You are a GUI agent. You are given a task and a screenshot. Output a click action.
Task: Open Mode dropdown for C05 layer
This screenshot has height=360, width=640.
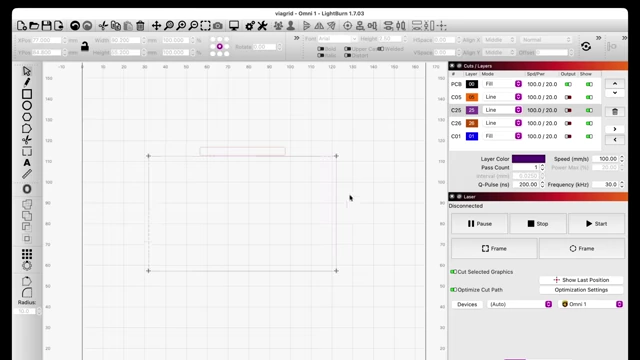[502, 97]
